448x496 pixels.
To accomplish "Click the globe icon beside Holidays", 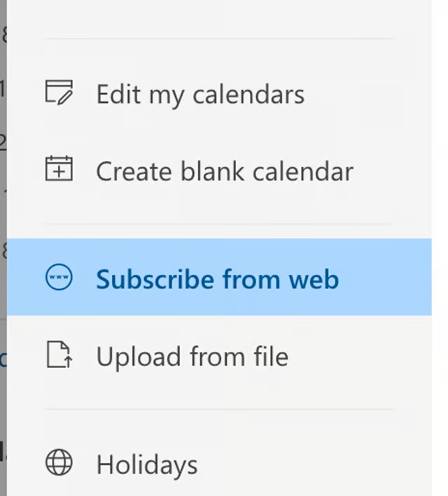I will [59, 463].
